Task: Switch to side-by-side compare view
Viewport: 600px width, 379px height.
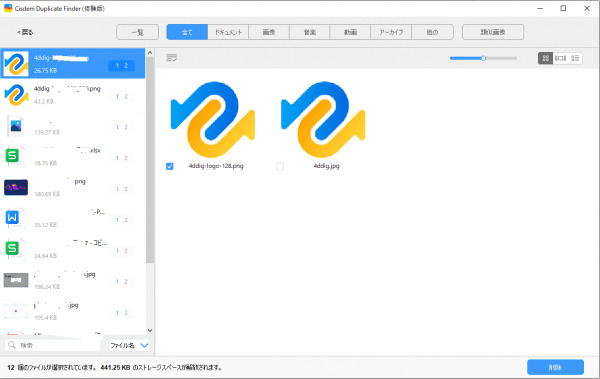Action: pyautogui.click(x=560, y=58)
